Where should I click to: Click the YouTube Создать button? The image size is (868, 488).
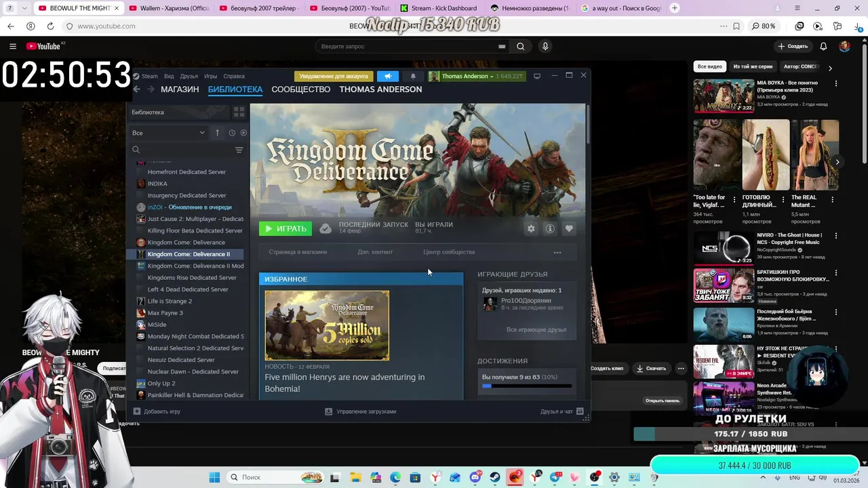pos(793,46)
